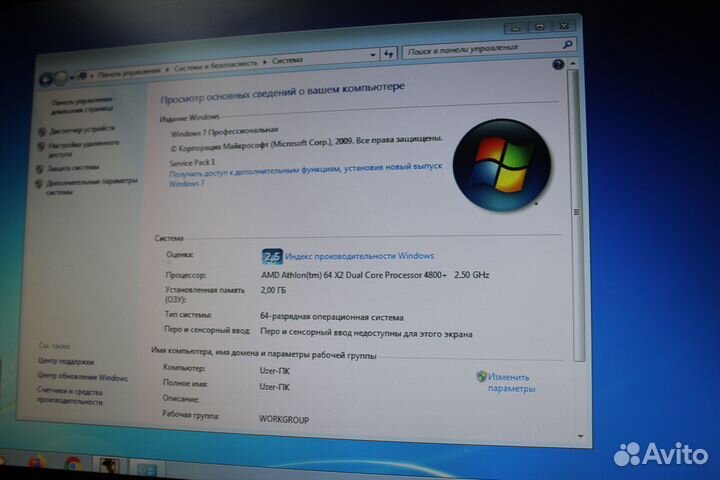Open Диспетчер устройств link

82,130
